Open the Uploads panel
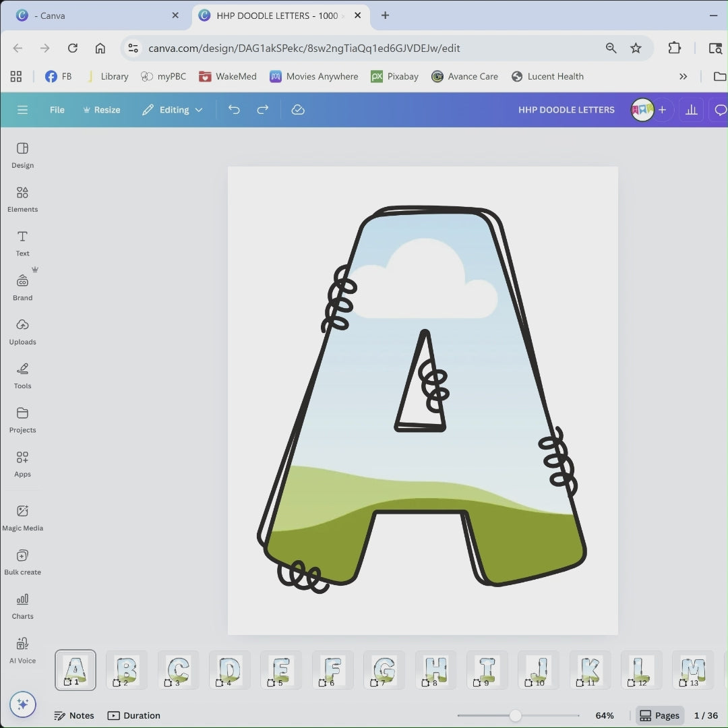 [22, 331]
